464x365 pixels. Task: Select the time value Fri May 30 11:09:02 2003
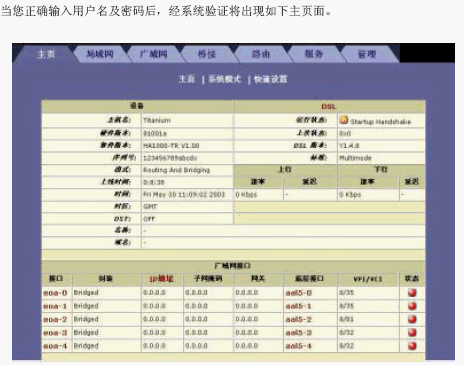click(184, 194)
